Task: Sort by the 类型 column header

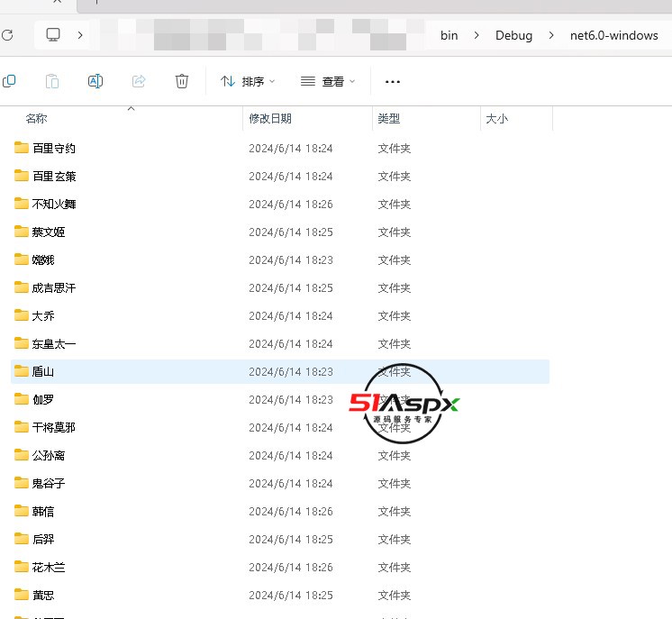Action: pos(389,119)
